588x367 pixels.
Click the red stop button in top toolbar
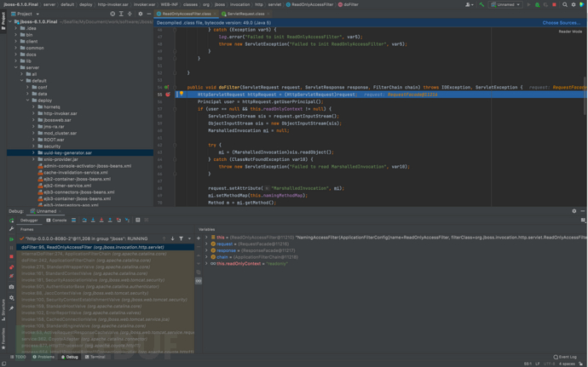click(555, 4)
